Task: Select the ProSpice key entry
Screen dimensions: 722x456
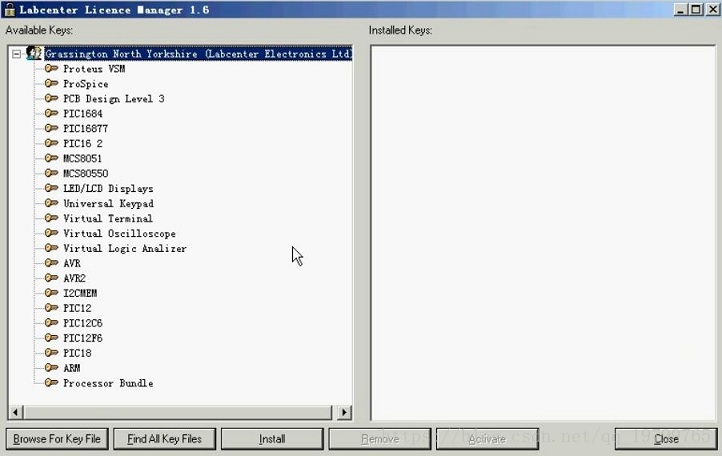Action: 86,84
